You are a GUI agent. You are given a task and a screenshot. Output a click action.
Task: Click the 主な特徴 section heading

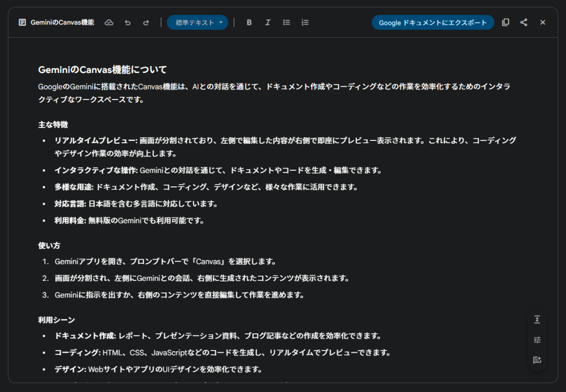(x=53, y=124)
